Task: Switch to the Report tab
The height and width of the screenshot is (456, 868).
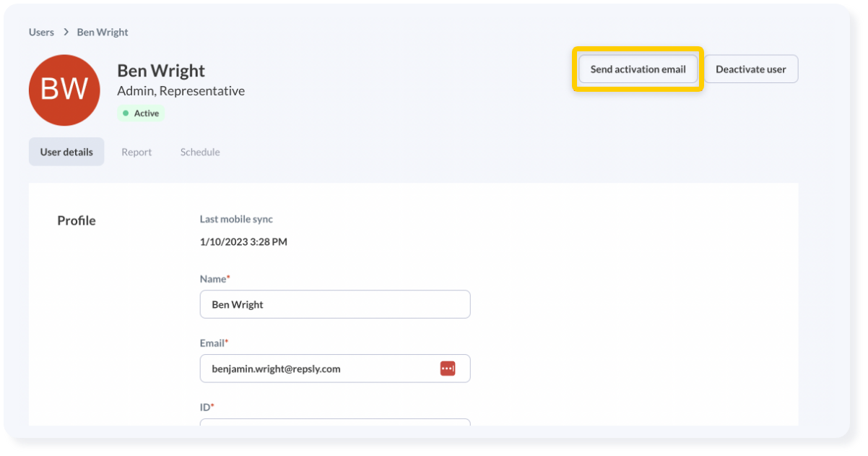Action: point(136,152)
